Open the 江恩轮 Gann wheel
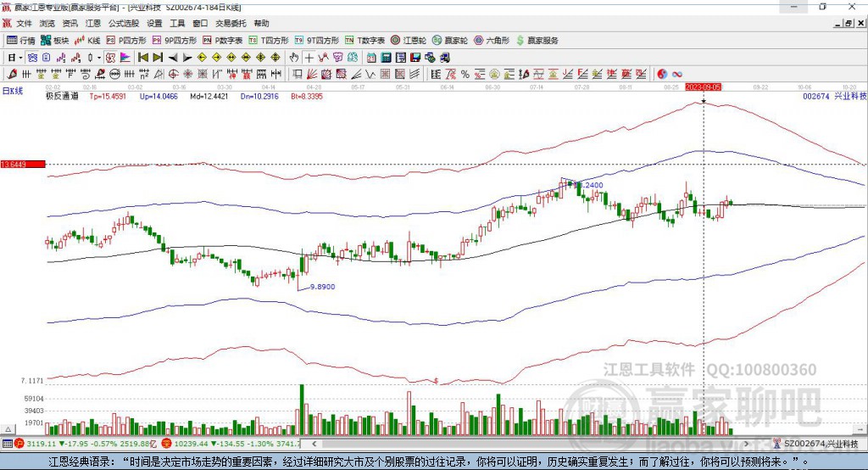 point(409,41)
